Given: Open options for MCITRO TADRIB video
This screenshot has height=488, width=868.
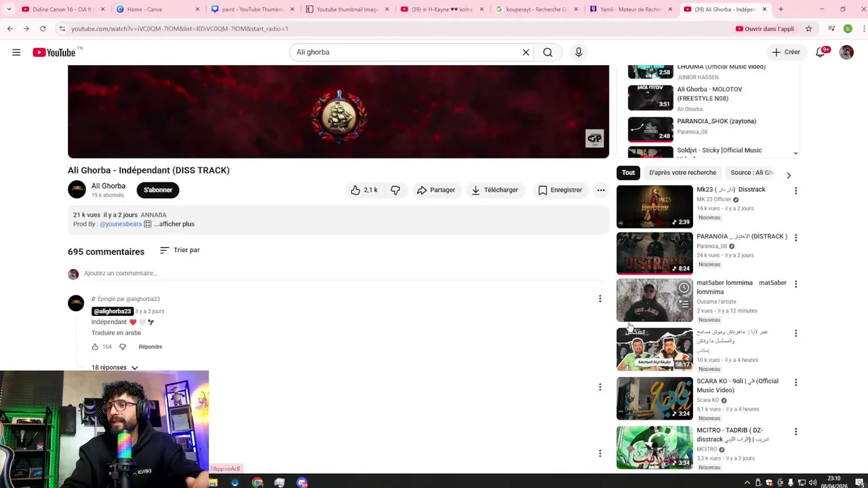Looking at the screenshot, I should (795, 432).
